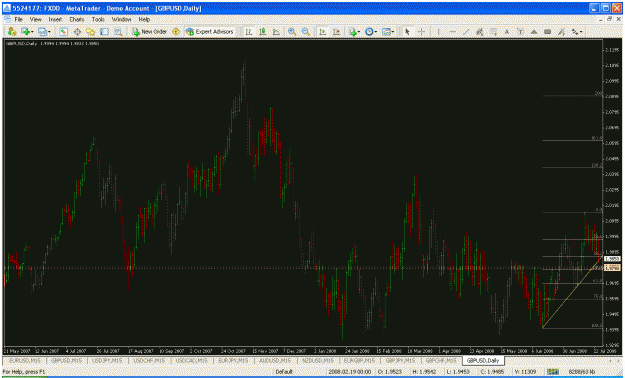The width and height of the screenshot is (625, 378).
Task: Open the Strategy Tester magnifier icon
Action: (118, 32)
